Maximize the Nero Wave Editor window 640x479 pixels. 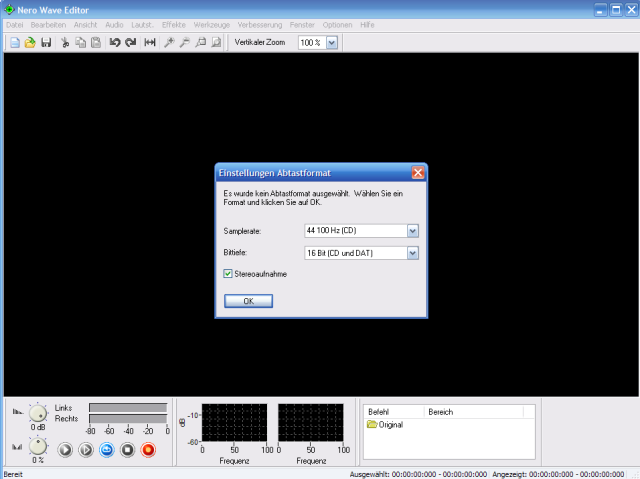click(616, 10)
